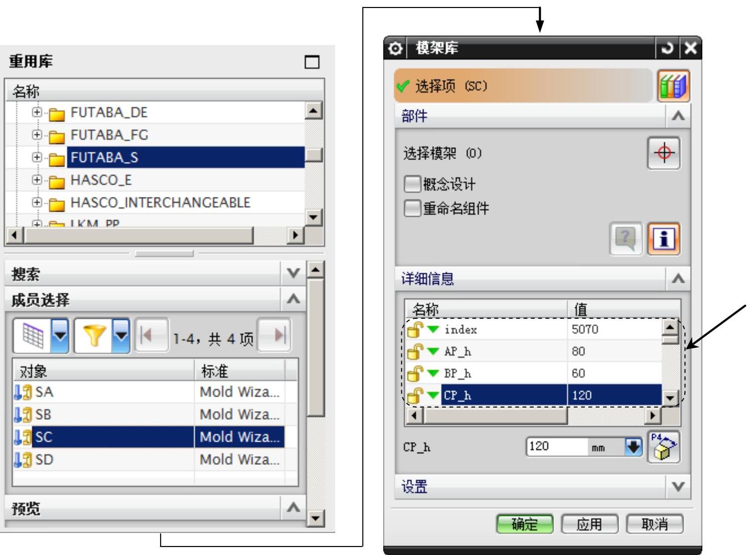Expand the HASCO_INTERCHANGEABLE tree node
The image size is (756, 555).
[37, 203]
